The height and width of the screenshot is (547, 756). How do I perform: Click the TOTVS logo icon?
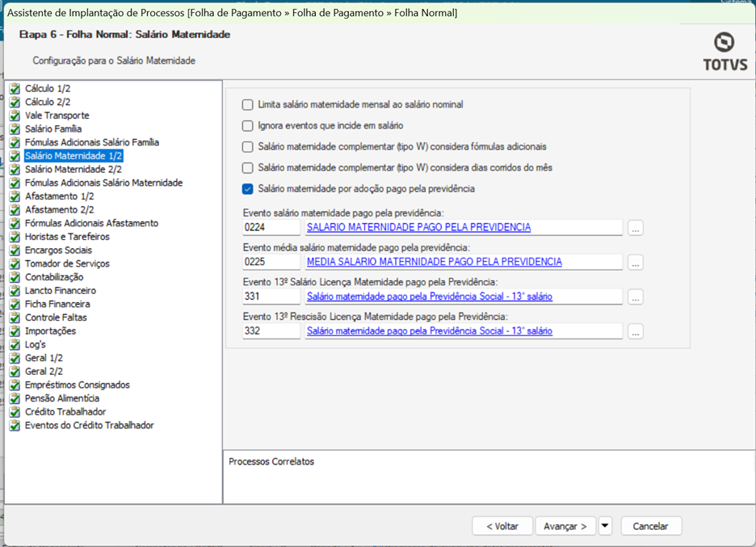point(724,43)
